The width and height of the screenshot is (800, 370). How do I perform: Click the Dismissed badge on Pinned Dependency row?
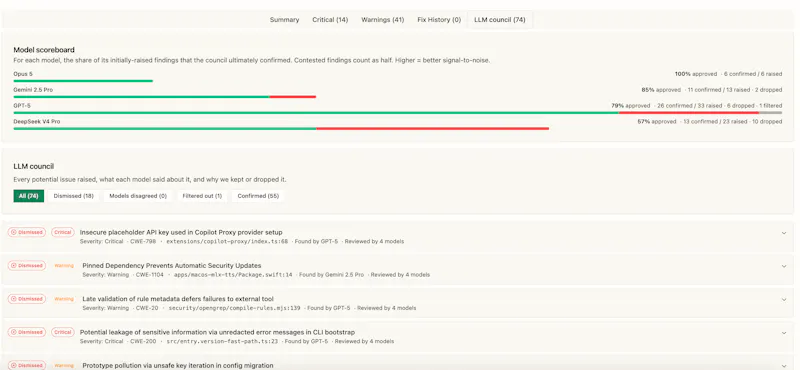pyautogui.click(x=27, y=265)
